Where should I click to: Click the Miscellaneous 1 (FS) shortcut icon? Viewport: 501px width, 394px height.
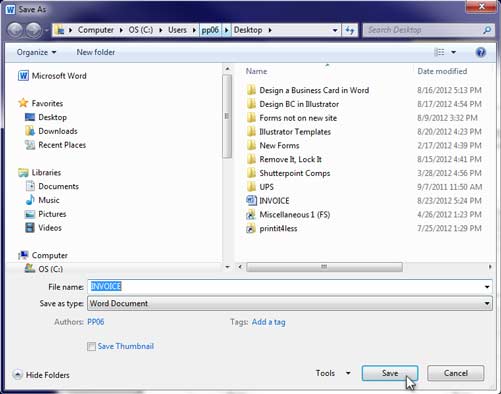tap(251, 215)
